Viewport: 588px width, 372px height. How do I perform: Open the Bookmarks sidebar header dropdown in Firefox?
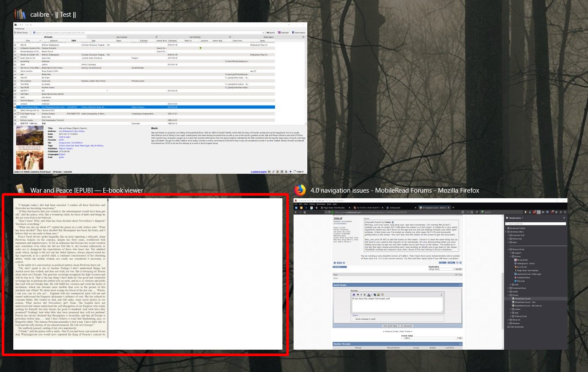tap(516, 218)
